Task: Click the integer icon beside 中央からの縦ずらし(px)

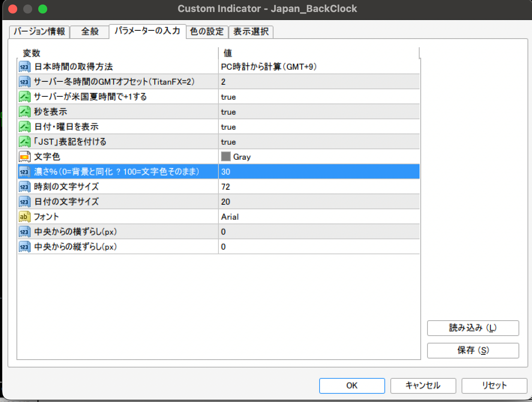Action: (24, 247)
